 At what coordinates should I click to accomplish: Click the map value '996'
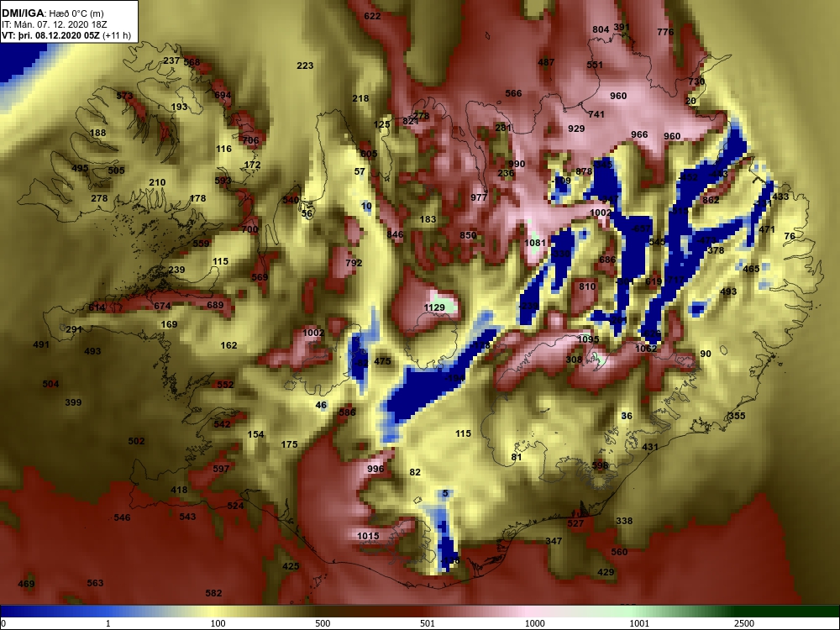point(375,469)
